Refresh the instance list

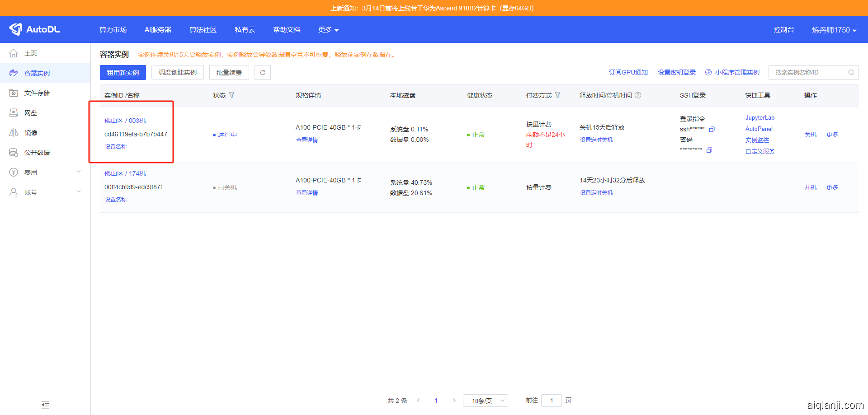262,72
